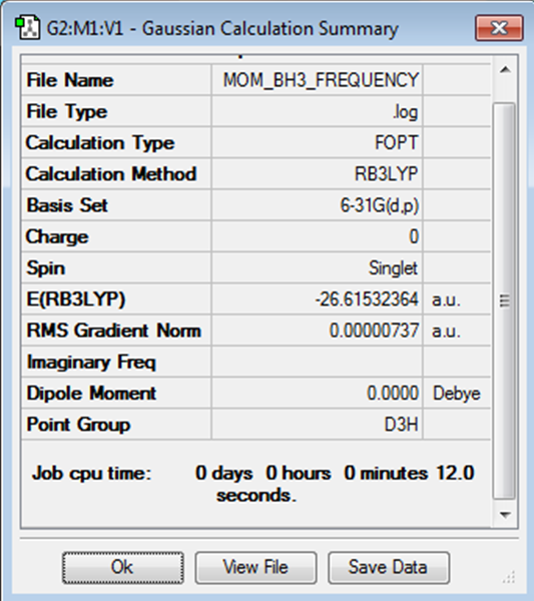Click the GaussView window title icon
The height and width of the screenshot is (601, 534).
[28, 27]
